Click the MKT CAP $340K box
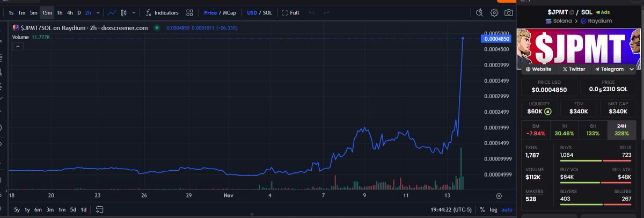The height and width of the screenshot is (218, 644). click(618, 108)
